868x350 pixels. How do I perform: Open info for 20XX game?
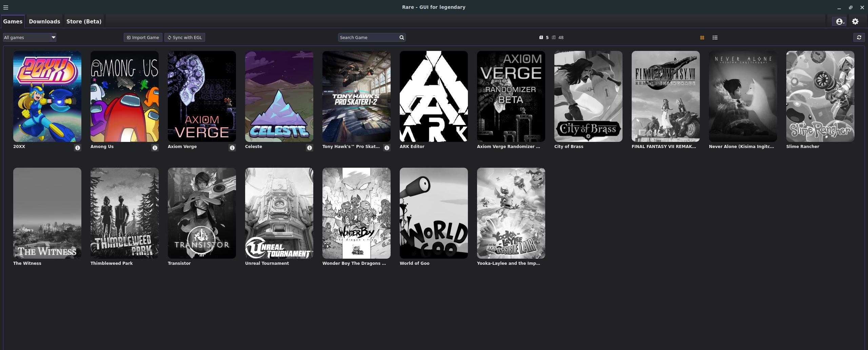(78, 148)
